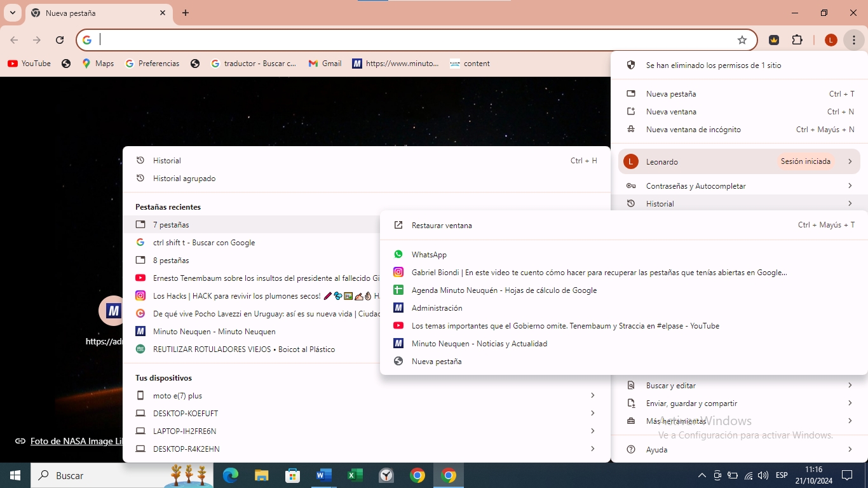
Task: Click the back arrow in Chrome's toolbar
Action: 14,40
